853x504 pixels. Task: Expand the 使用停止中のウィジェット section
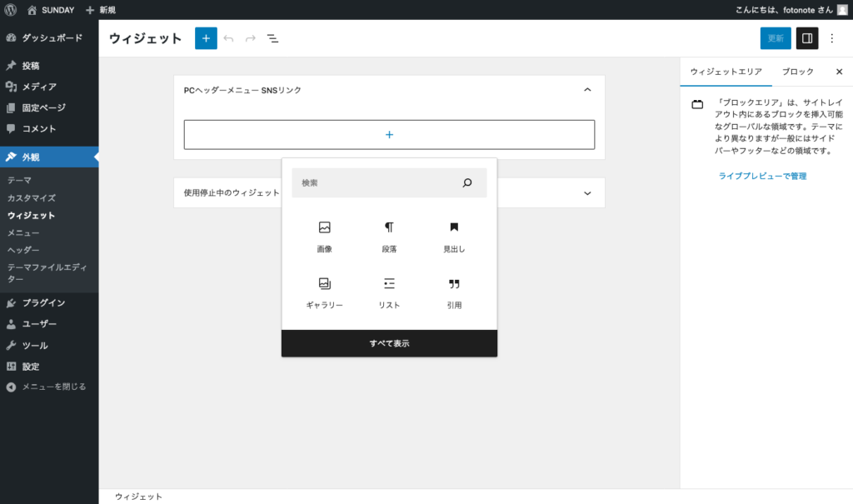click(x=587, y=192)
